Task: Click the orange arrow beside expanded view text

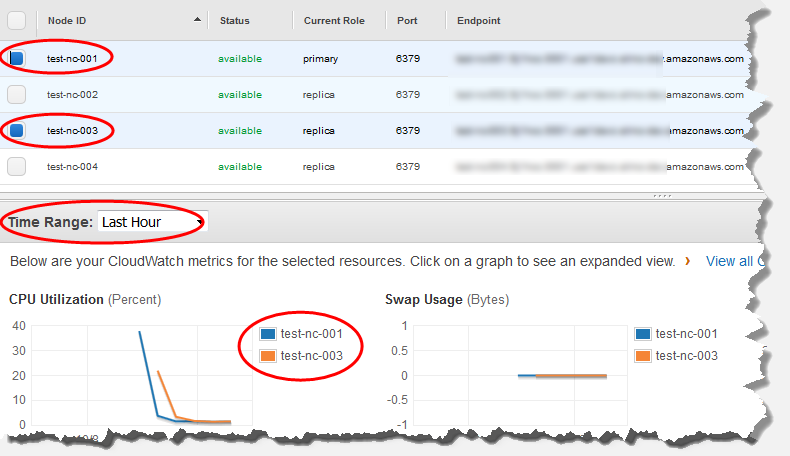Action: [x=686, y=262]
